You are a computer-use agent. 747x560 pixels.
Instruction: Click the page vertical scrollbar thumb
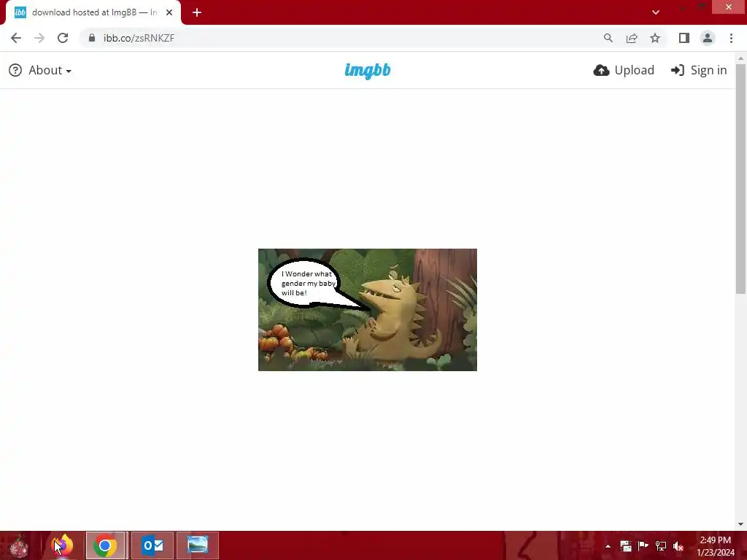coord(740,179)
